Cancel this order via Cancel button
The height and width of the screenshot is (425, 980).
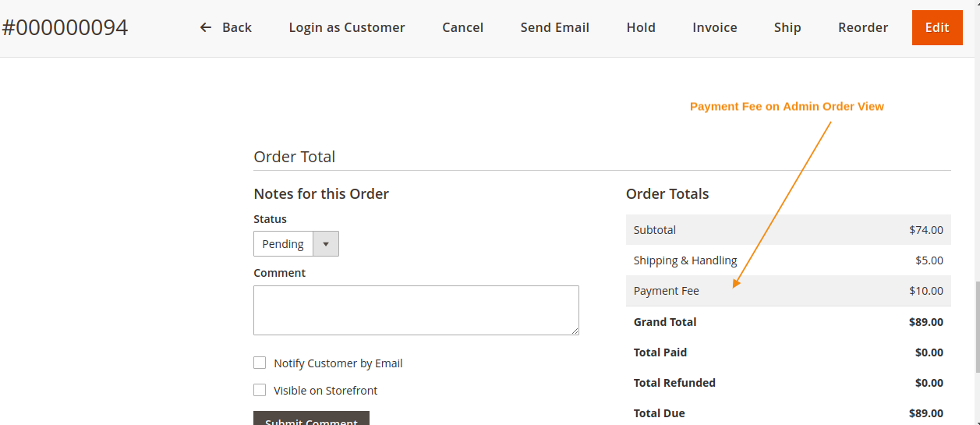(x=462, y=27)
